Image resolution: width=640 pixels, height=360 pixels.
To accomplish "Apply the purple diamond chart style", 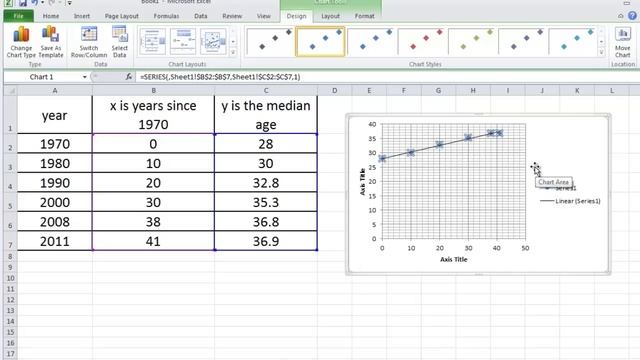I will 522,41.
